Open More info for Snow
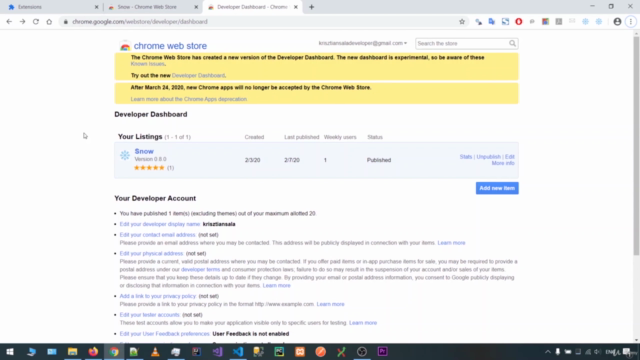640x360 pixels. (x=503, y=163)
